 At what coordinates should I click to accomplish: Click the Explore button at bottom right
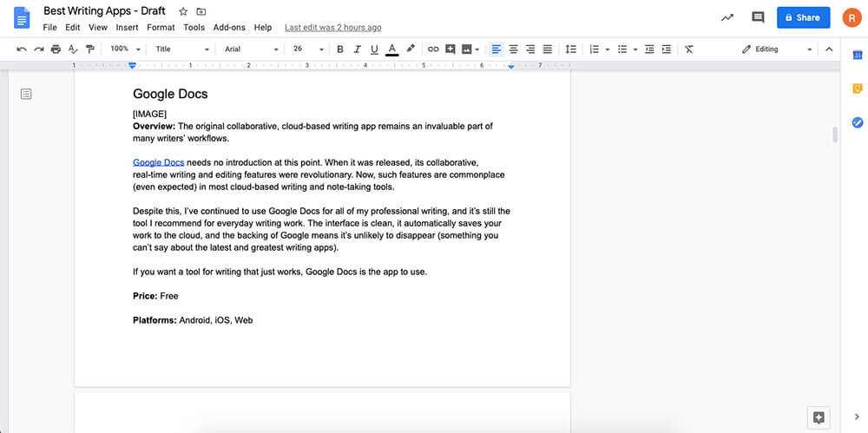tap(819, 417)
